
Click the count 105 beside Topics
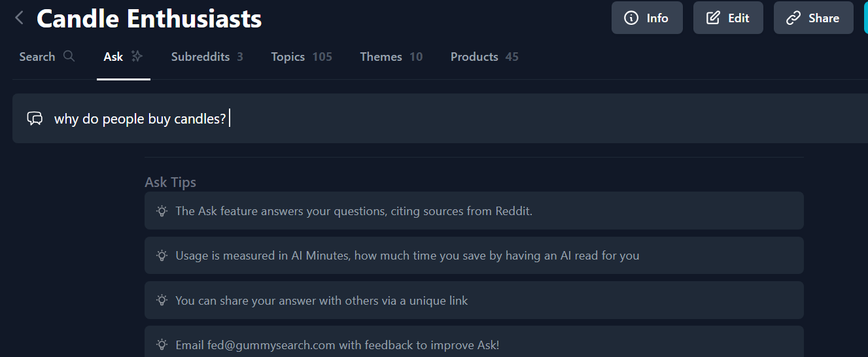322,57
